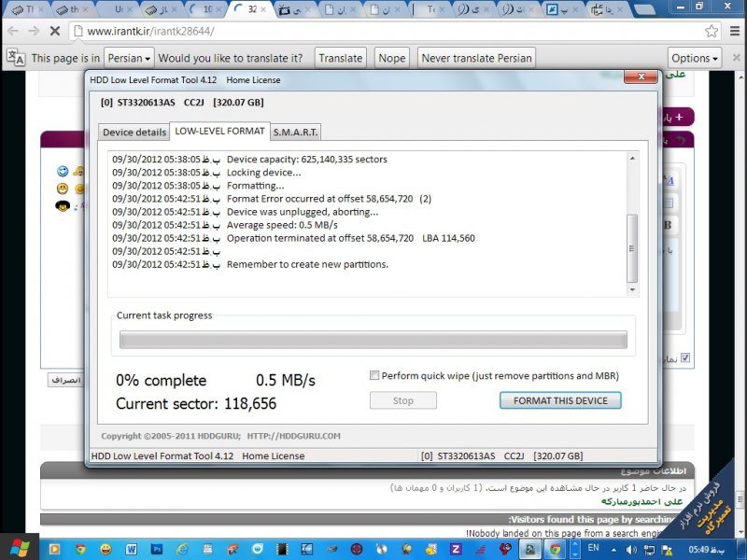Screen dimensions: 747x560
Task: Click the browser back arrow
Action: pyautogui.click(x=13, y=32)
